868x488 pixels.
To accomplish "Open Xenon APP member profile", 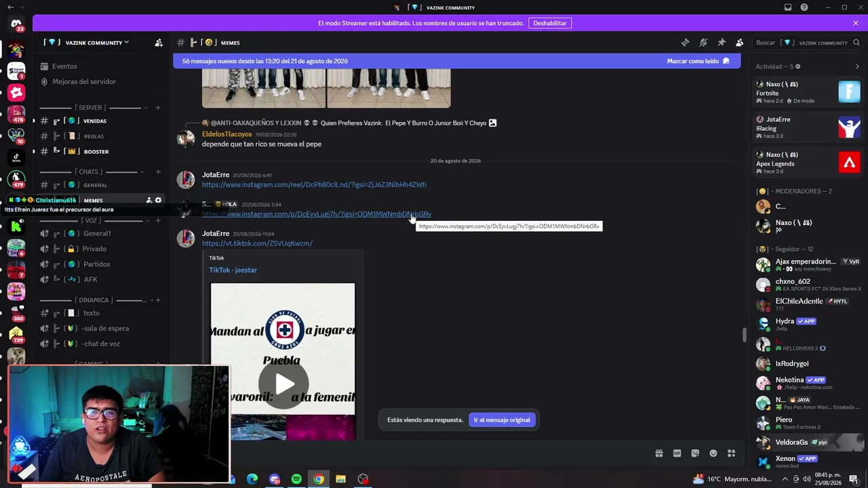I will (x=808, y=462).
